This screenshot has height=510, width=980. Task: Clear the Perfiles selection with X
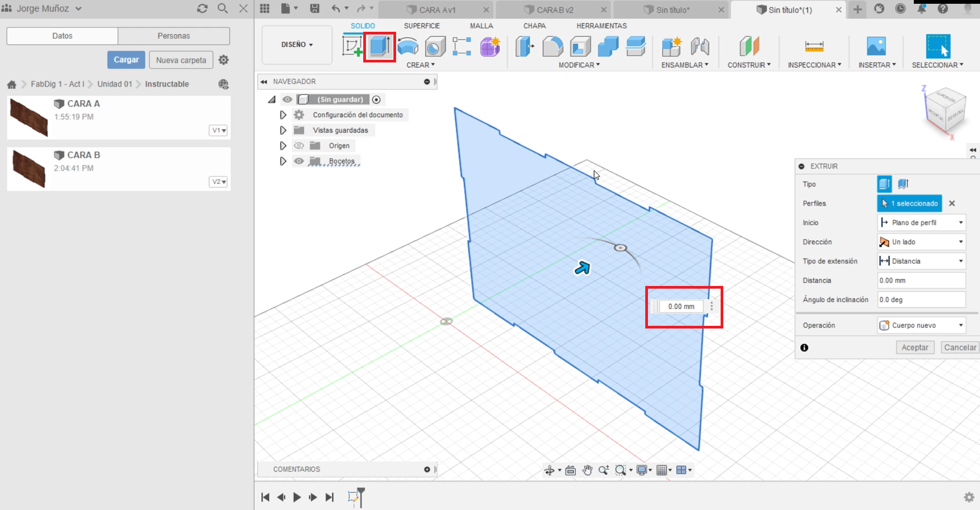pyautogui.click(x=952, y=203)
